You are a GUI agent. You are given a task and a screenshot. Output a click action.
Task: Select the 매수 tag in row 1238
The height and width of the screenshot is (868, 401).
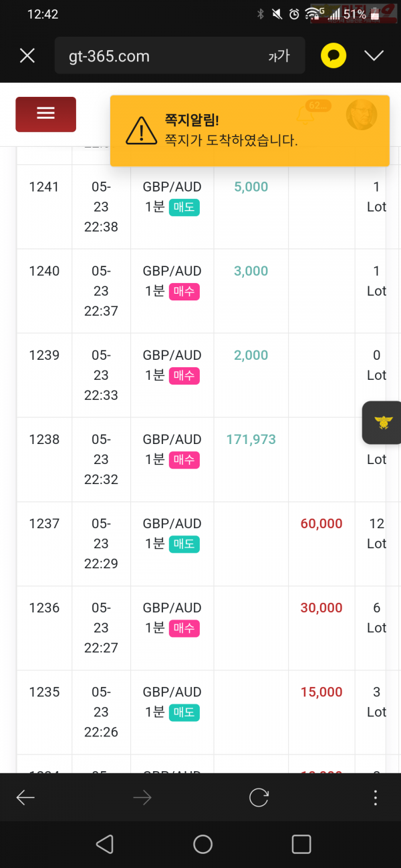pos(184,460)
